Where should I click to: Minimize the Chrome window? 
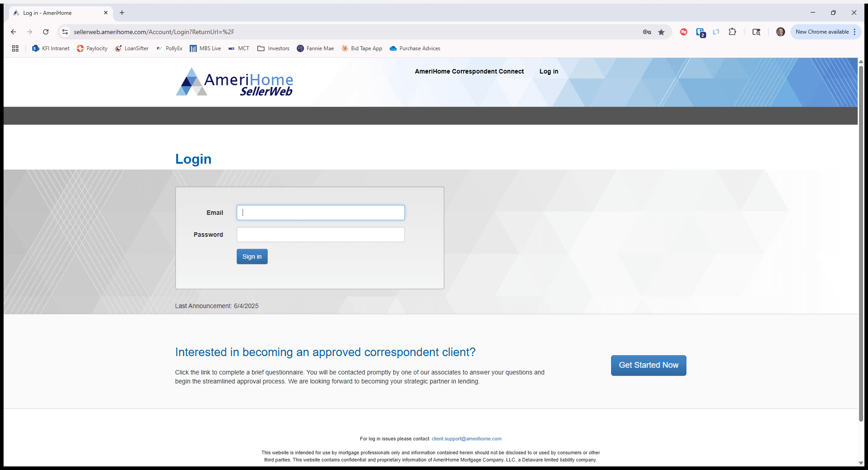pyautogui.click(x=812, y=13)
